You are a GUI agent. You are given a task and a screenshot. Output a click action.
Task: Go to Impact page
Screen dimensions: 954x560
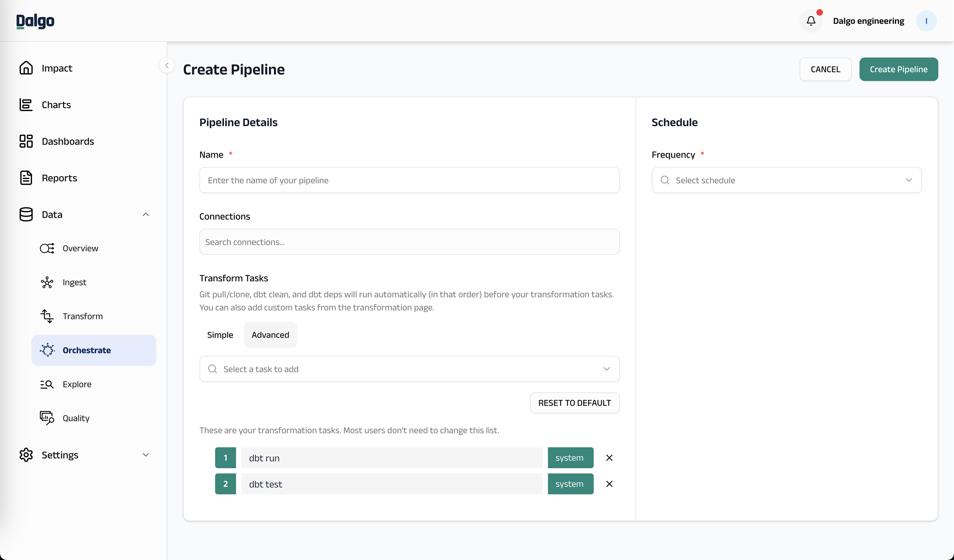57,68
